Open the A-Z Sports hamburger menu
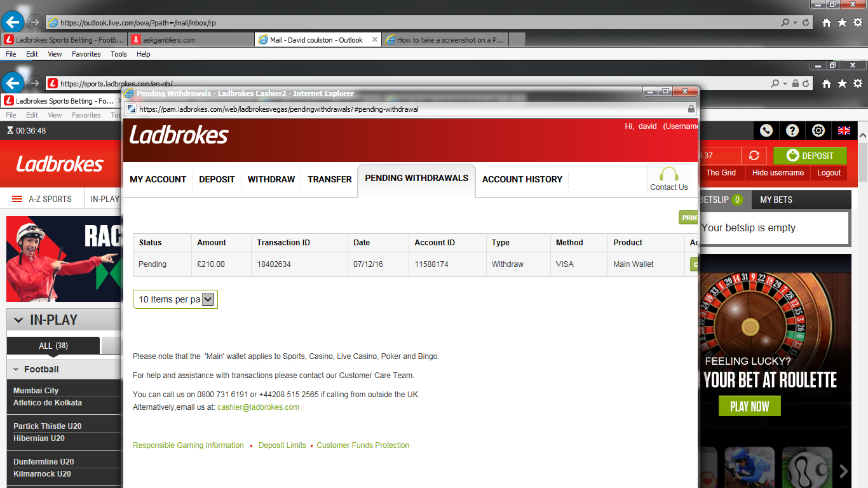 pos(18,199)
